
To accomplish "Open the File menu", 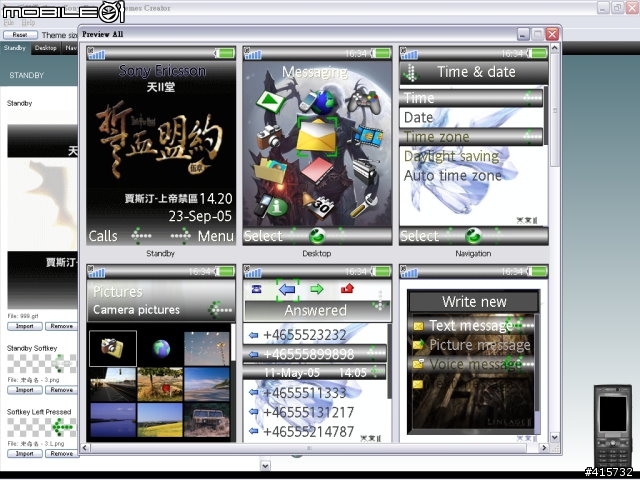I will (9, 23).
